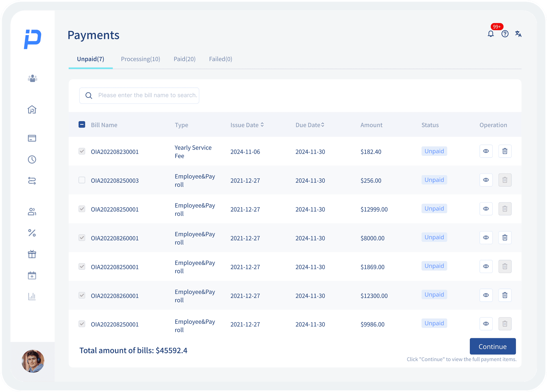Click bill name OIA202208230001
Viewport: 547px width, 392px height.
115,152
